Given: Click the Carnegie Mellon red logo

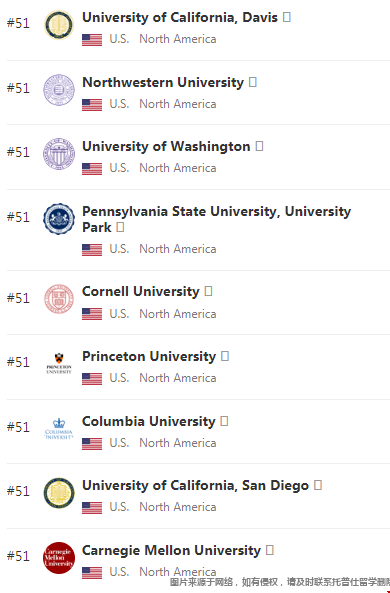Looking at the screenshot, I should pyautogui.click(x=59, y=558).
